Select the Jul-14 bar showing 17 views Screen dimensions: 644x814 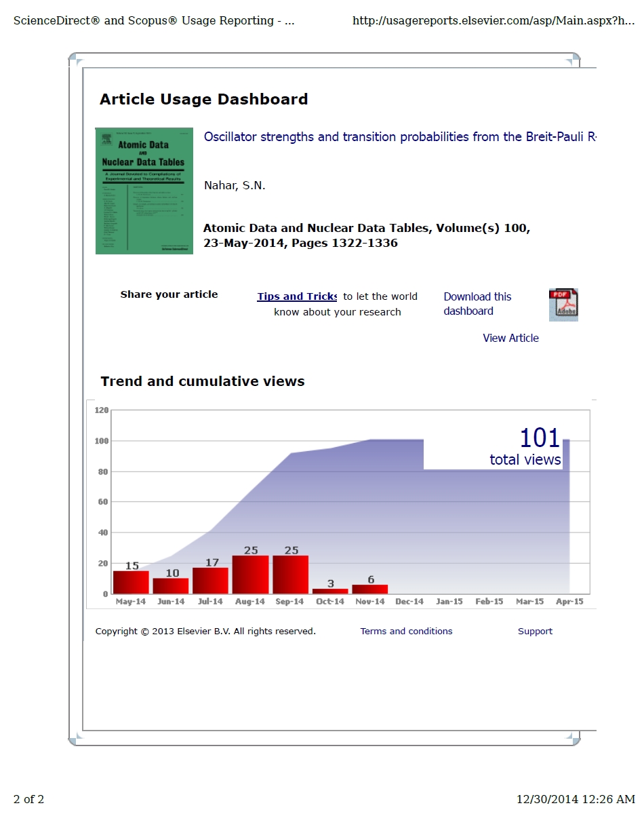(x=210, y=581)
